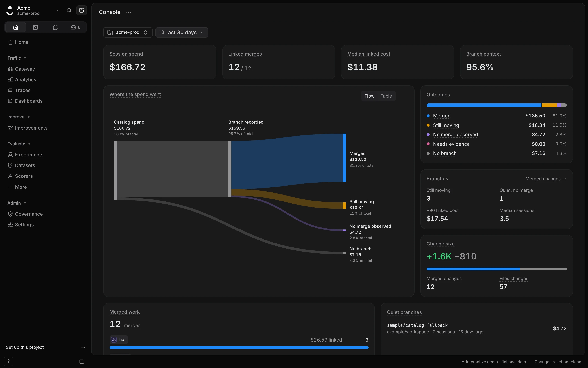Collapse the Traffic section
Screen dimensions: 588x368
[17, 58]
